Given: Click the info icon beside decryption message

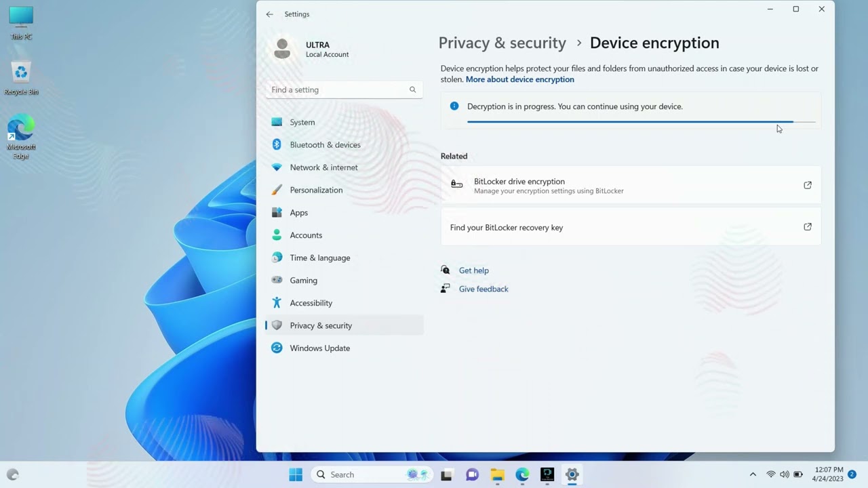Looking at the screenshot, I should click(454, 106).
